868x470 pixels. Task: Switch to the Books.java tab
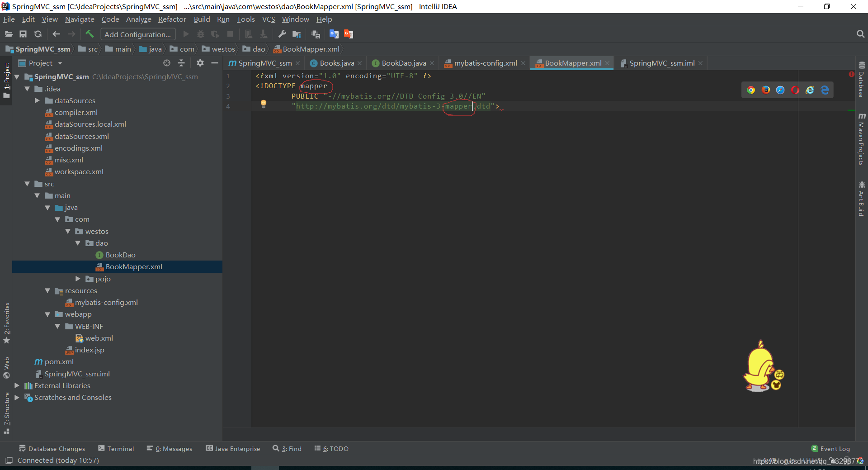click(x=336, y=63)
